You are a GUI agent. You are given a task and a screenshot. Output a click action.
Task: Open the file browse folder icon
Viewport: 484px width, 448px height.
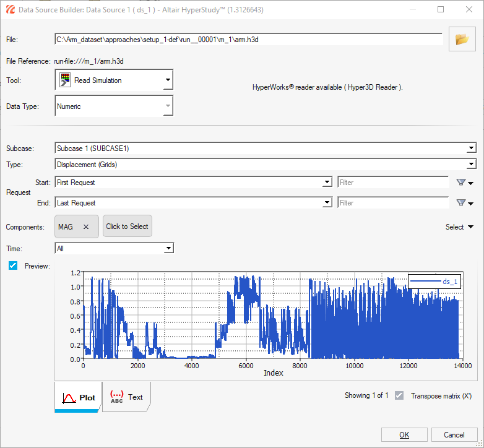462,39
